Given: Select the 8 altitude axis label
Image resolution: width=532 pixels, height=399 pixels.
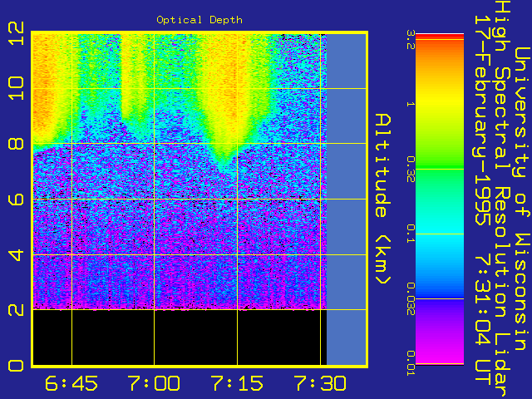Looking at the screenshot, I should tap(16, 144).
